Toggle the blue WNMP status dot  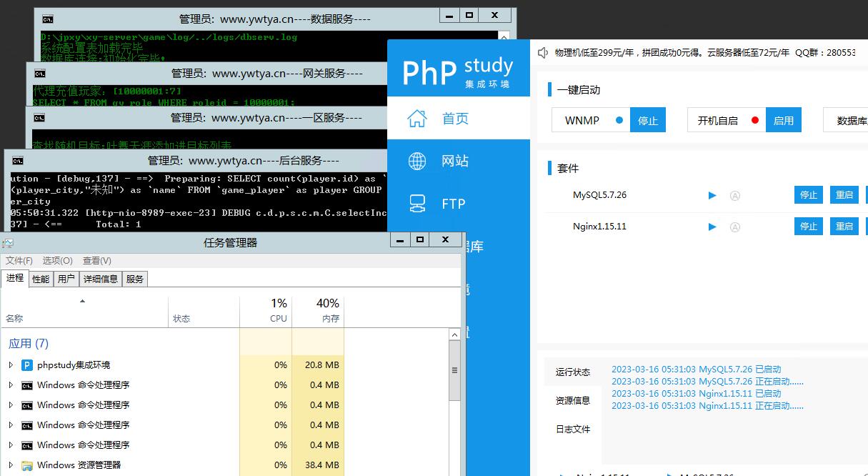pyautogui.click(x=619, y=121)
